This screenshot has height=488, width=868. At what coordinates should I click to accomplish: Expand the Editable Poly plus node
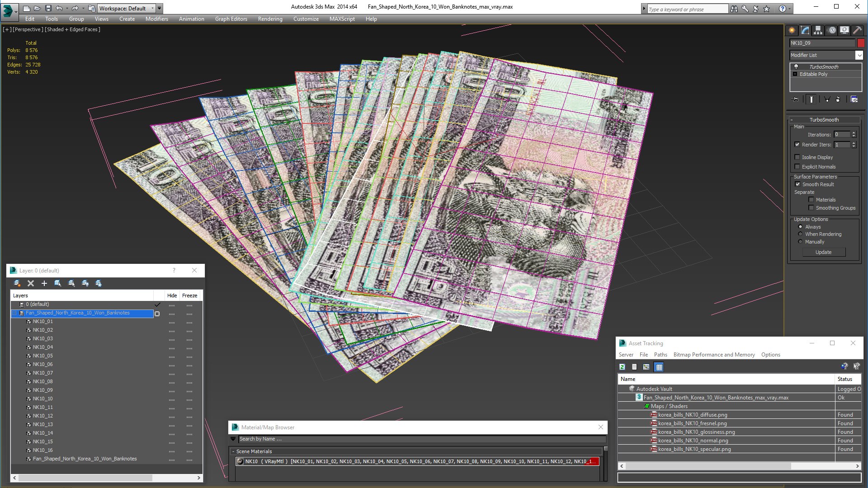[x=795, y=74]
